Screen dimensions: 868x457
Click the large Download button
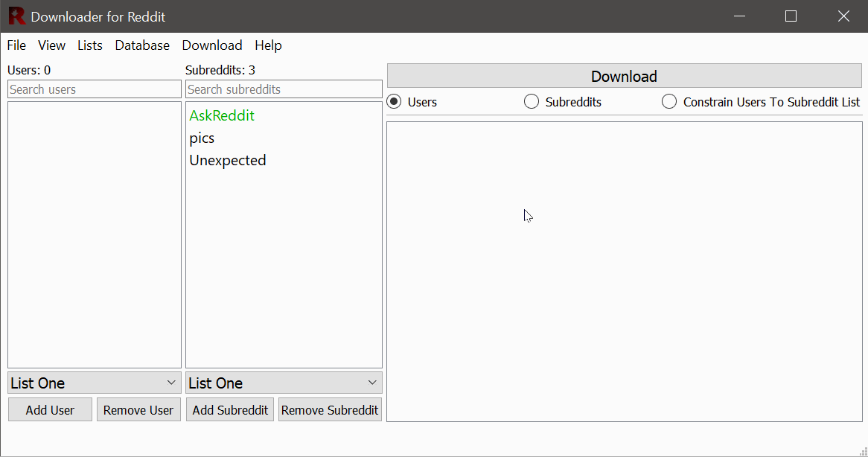(624, 76)
